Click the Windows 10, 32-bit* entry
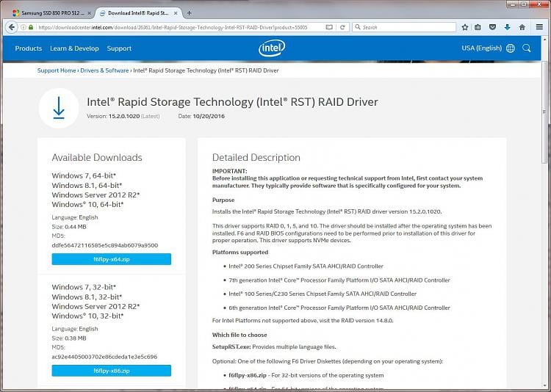The image size is (551, 392). click(87, 316)
